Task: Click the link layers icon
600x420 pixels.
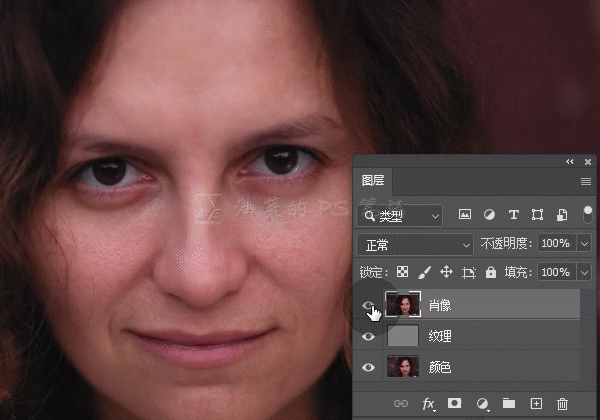Action: click(x=401, y=404)
